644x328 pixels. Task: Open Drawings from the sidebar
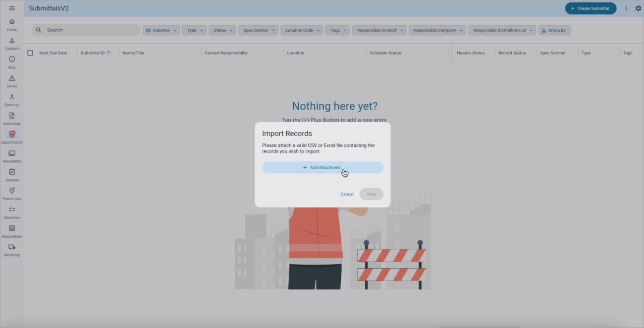point(12,100)
